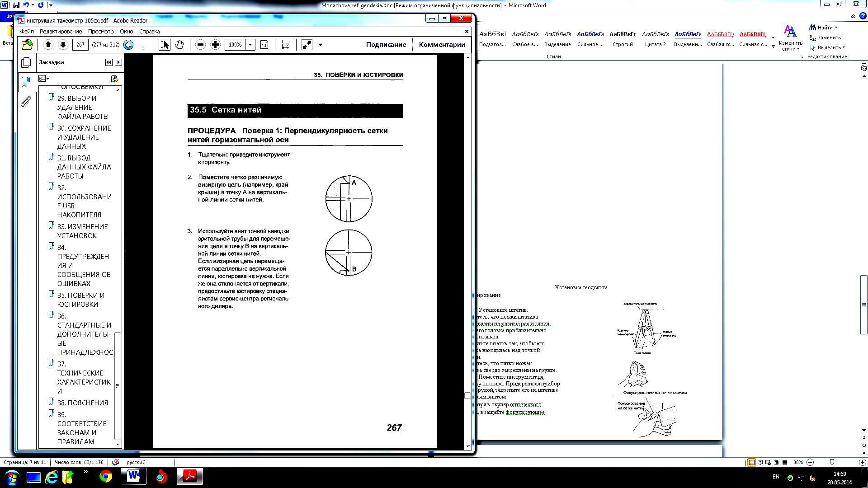Zoom out with the minus button in Adobe Reader
Image resolution: width=868 pixels, height=488 pixels.
coord(200,44)
